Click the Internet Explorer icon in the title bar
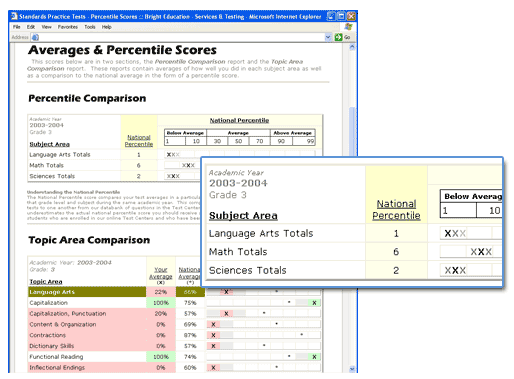This screenshot has height=379, width=514. pyautogui.click(x=14, y=16)
